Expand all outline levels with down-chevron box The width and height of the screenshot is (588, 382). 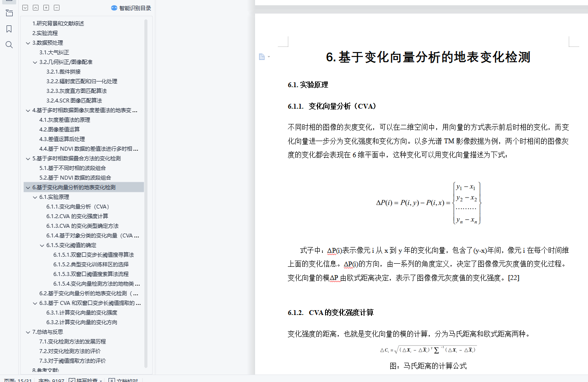(25, 7)
